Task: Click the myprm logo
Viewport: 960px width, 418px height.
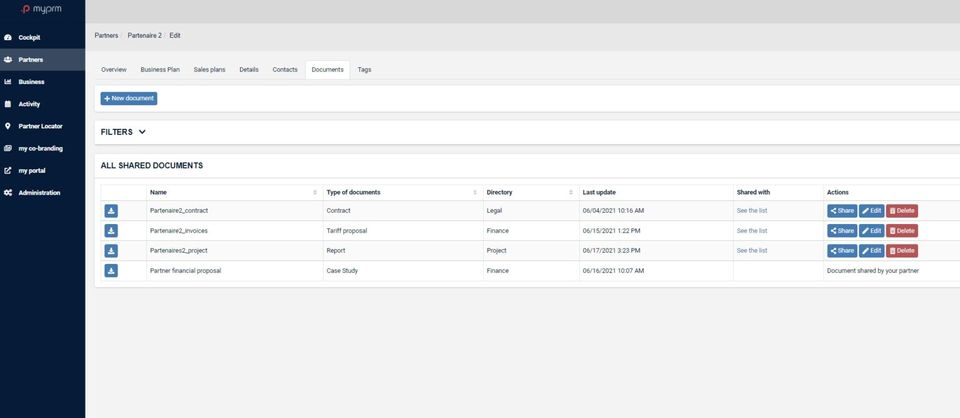Action: coord(42,9)
